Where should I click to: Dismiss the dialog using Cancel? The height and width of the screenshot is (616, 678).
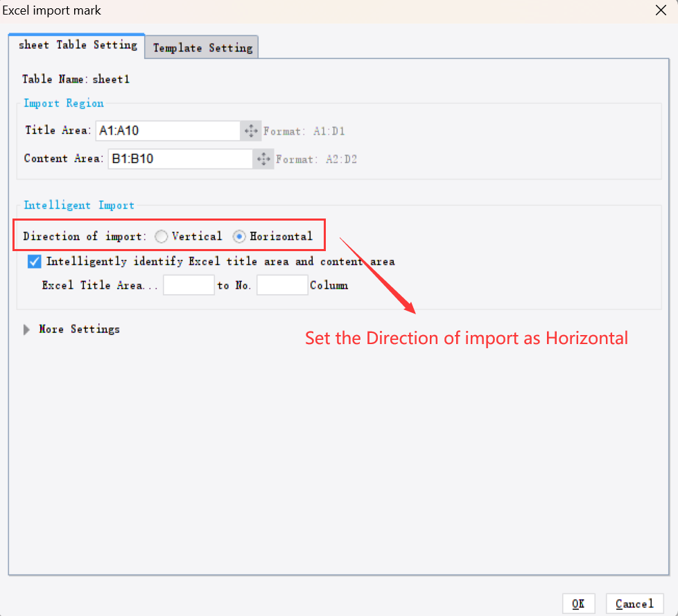634,603
